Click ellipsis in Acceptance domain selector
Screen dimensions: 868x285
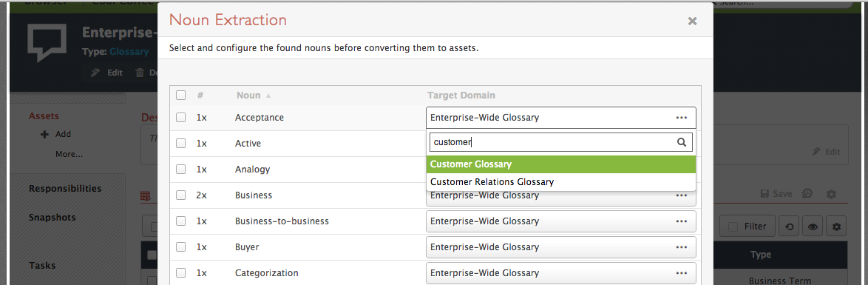click(682, 118)
